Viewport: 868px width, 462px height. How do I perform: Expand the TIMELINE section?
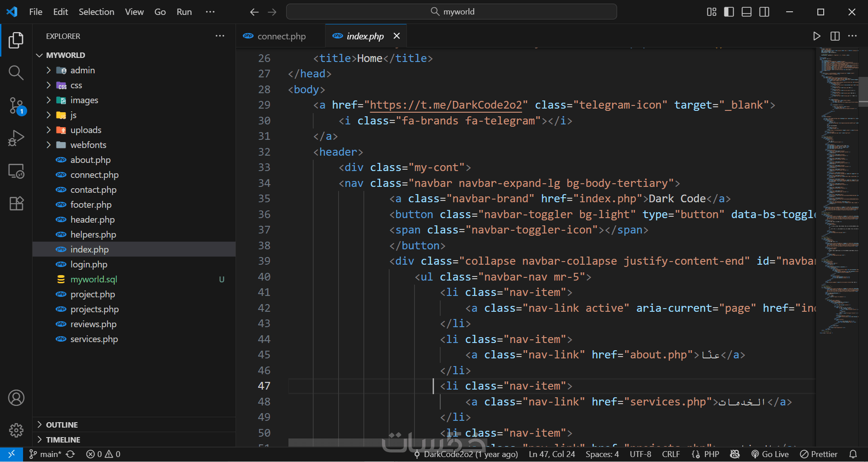pos(134,439)
